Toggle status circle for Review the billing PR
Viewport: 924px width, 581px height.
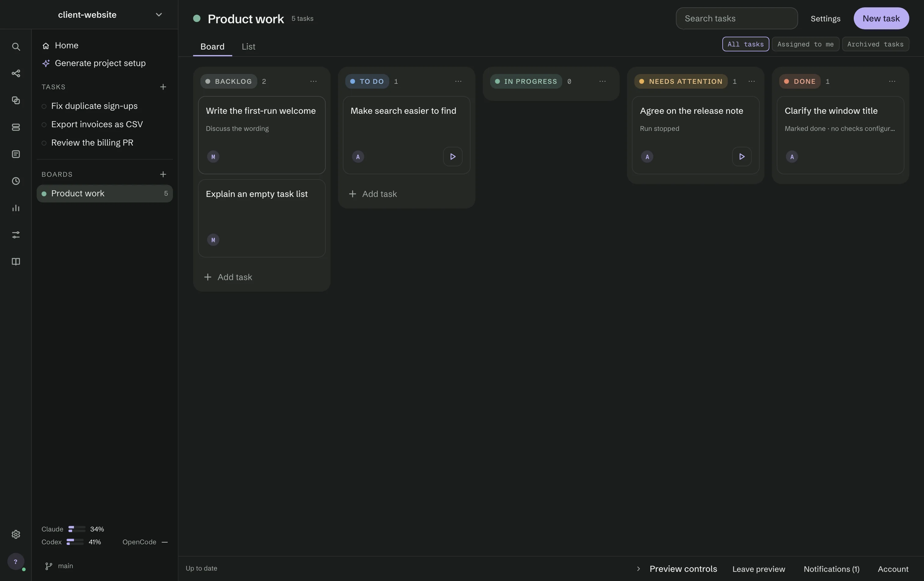44,143
